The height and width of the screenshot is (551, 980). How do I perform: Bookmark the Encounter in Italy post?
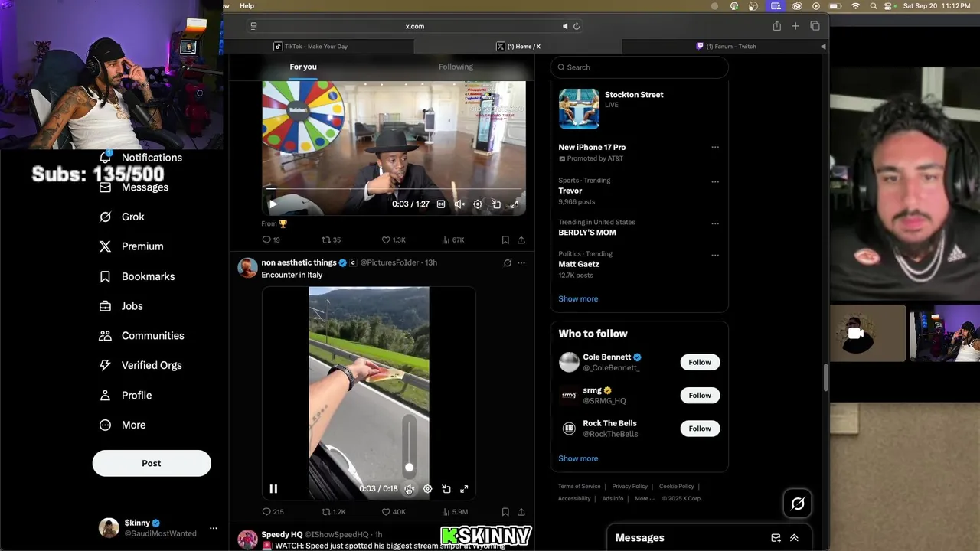click(505, 511)
